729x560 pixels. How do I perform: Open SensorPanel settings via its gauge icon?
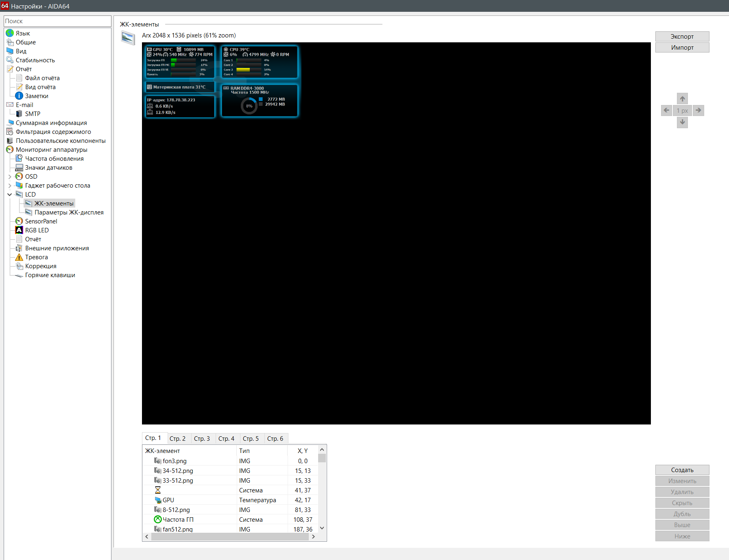click(19, 221)
